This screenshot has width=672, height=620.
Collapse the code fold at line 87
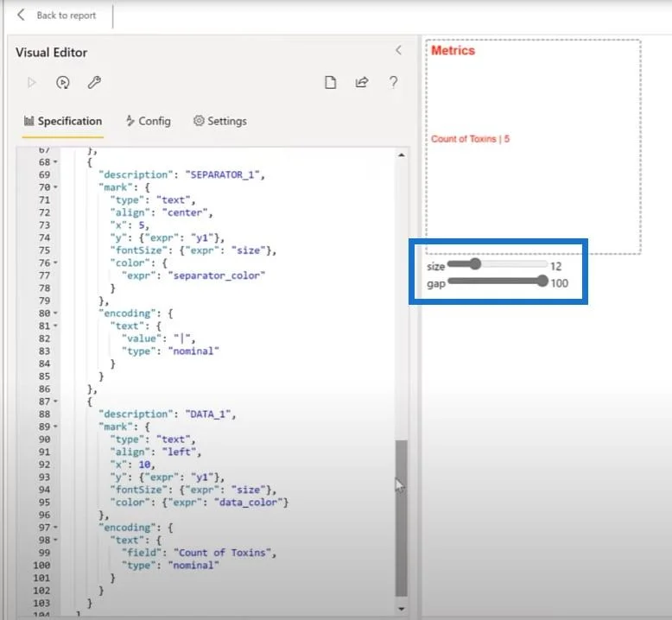point(55,402)
